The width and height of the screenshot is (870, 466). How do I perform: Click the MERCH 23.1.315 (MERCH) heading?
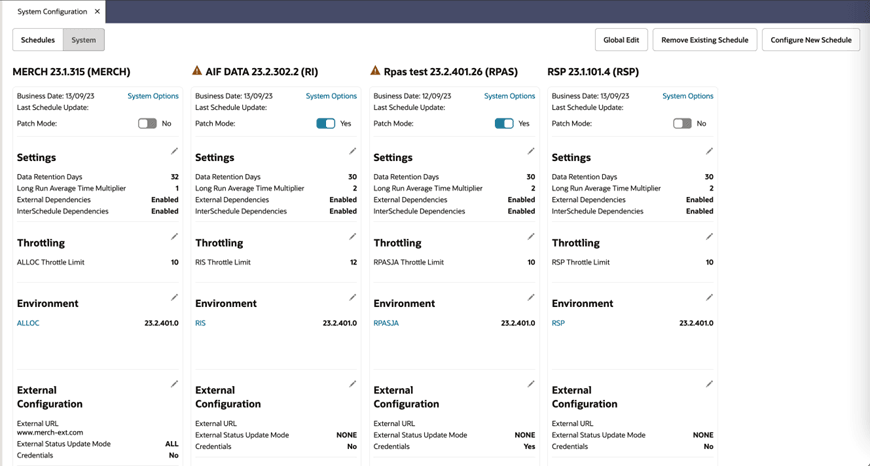(x=72, y=72)
